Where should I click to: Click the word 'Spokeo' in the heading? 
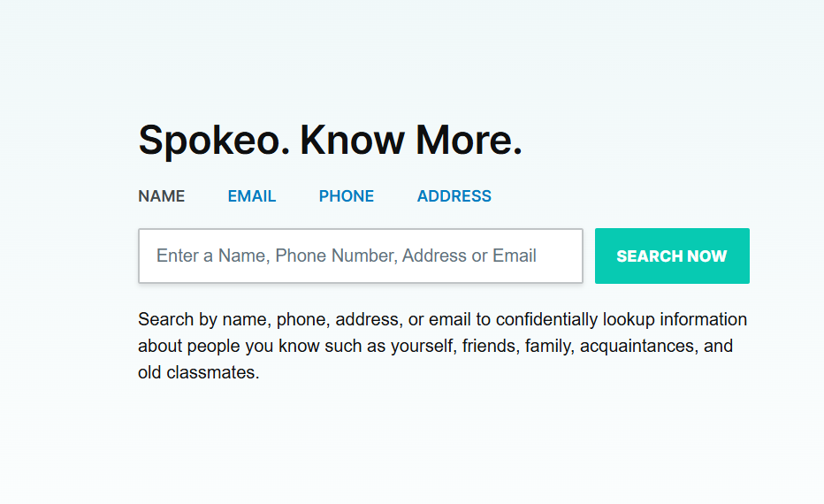tap(209, 140)
